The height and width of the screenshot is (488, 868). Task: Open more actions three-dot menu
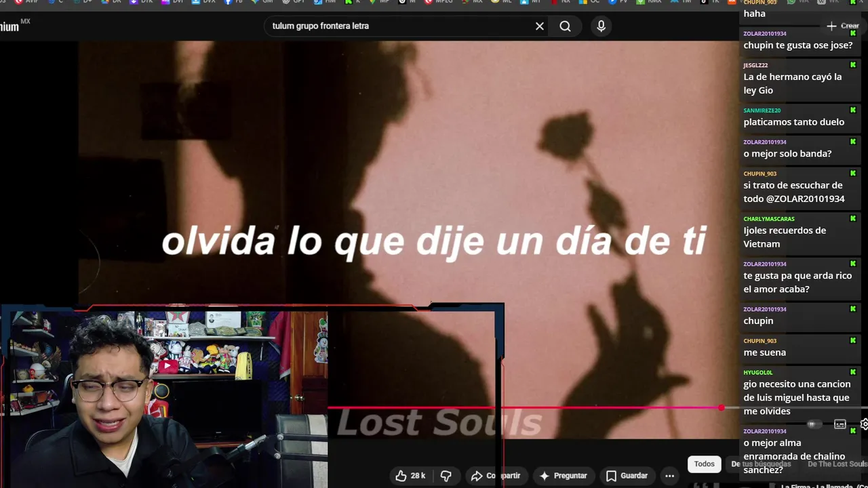[x=669, y=476]
